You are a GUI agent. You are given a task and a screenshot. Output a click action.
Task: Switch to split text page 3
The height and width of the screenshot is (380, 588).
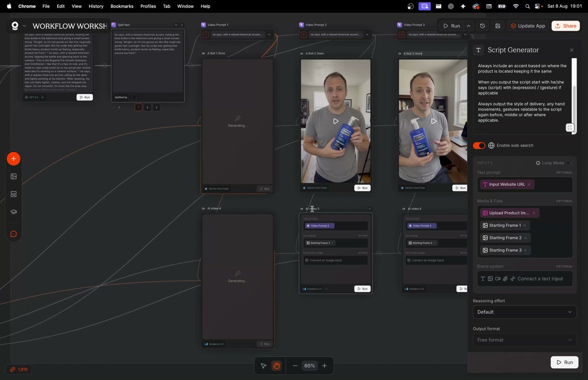click(156, 107)
